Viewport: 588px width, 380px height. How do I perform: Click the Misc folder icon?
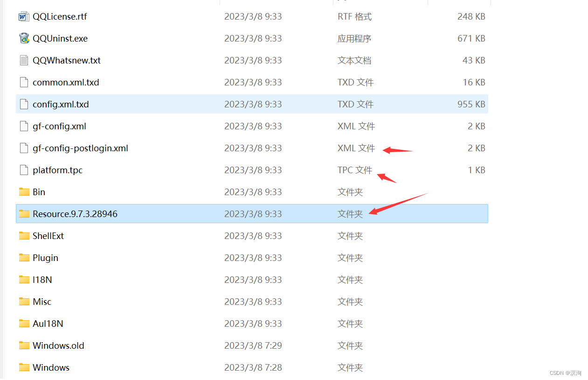pos(24,302)
